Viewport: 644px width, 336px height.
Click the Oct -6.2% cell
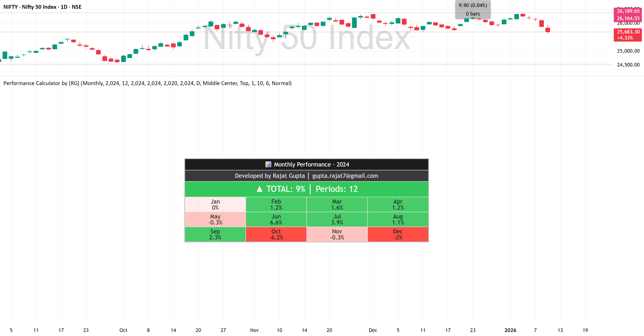point(276,235)
